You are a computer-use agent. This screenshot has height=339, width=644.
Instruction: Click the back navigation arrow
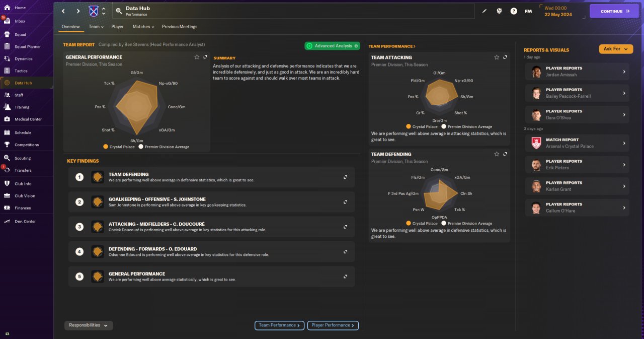pyautogui.click(x=63, y=11)
